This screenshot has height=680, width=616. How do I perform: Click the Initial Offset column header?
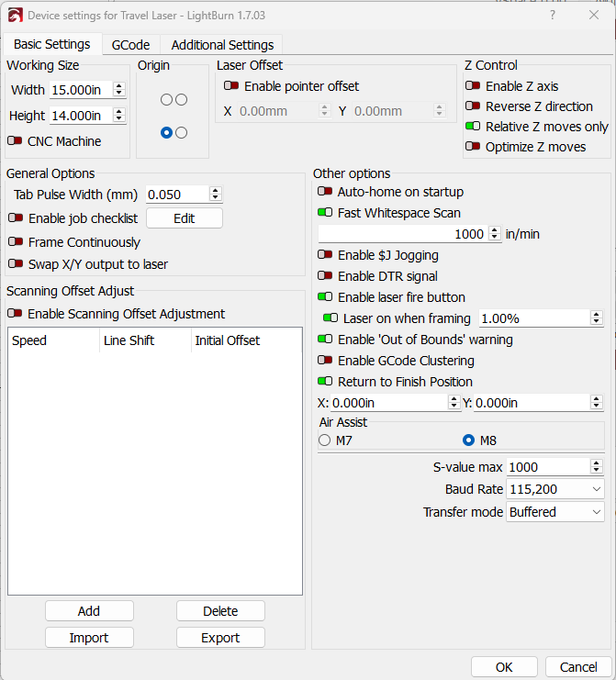(246, 340)
